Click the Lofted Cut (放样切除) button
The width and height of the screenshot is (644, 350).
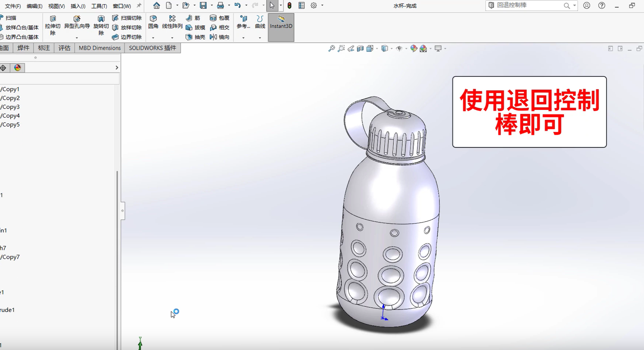127,28
